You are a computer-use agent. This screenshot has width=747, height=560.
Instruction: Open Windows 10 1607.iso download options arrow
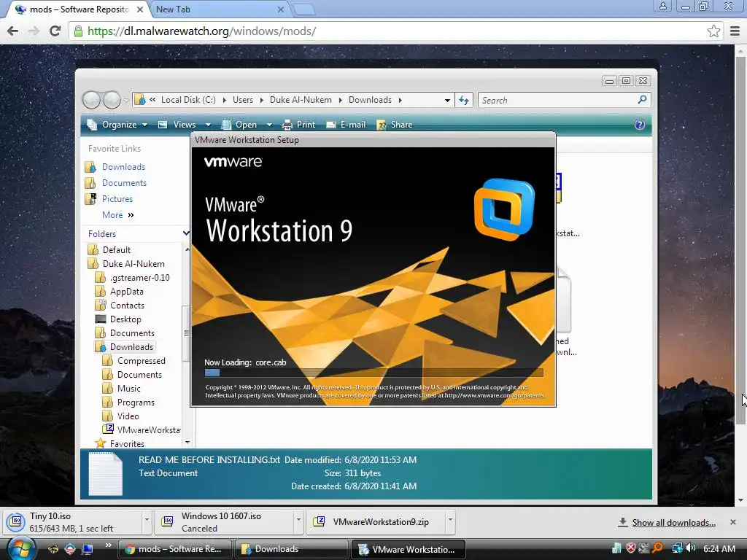[298, 519]
